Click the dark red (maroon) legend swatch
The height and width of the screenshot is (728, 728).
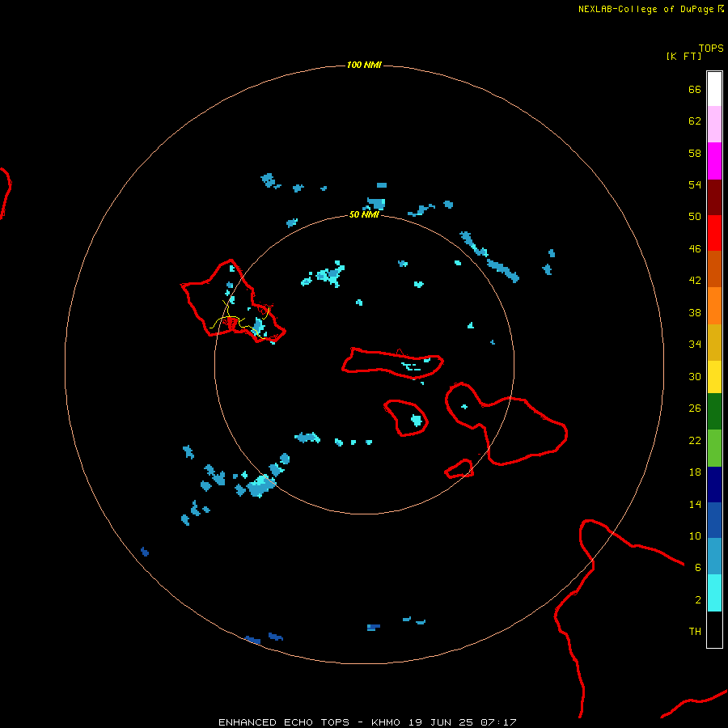tap(714, 197)
